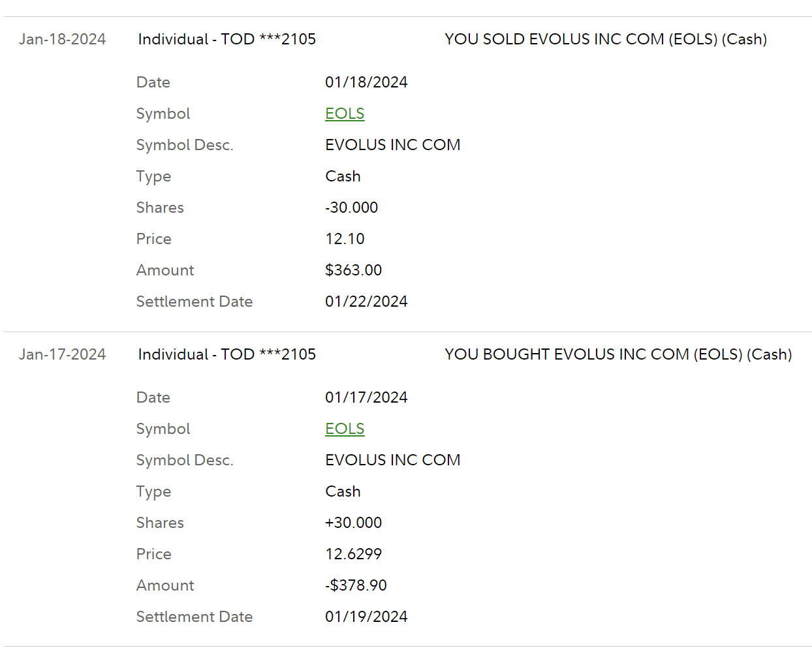The image size is (812, 648).
Task: Click the 12.10 price value
Action: (345, 239)
